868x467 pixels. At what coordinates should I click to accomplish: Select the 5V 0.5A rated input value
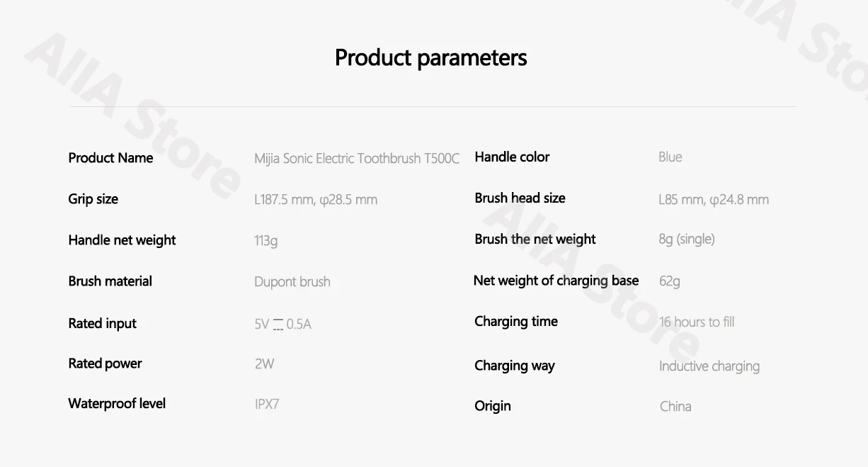coord(282,325)
